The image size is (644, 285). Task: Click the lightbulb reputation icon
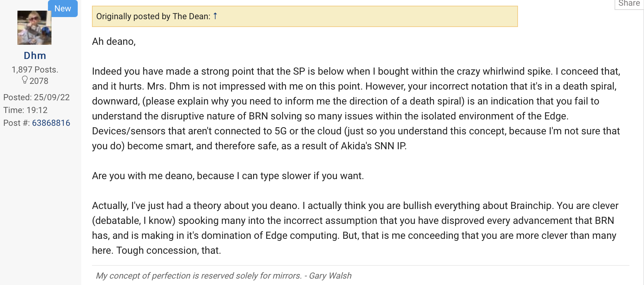tap(24, 80)
